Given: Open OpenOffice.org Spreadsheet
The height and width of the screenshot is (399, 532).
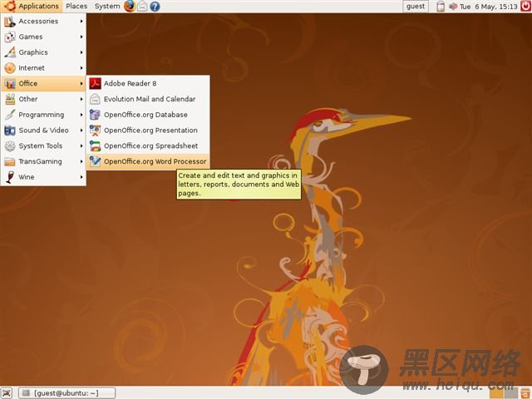Looking at the screenshot, I should pyautogui.click(x=148, y=146).
